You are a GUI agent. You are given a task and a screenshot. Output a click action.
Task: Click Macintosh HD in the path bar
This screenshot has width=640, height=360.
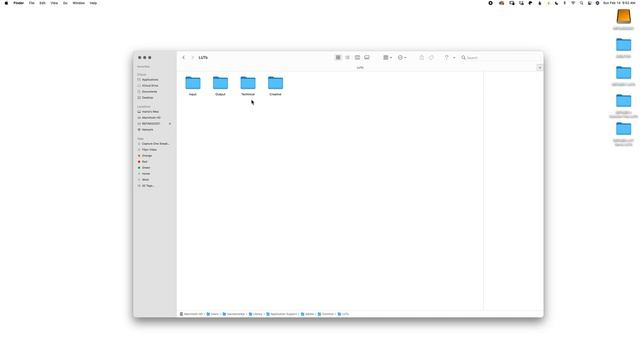click(x=191, y=314)
